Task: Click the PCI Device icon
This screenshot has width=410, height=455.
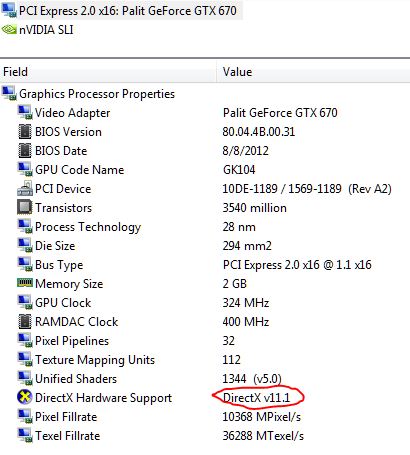Action: point(25,189)
